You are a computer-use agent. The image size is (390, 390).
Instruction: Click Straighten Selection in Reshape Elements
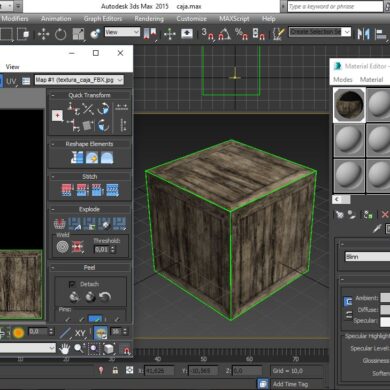click(77, 157)
